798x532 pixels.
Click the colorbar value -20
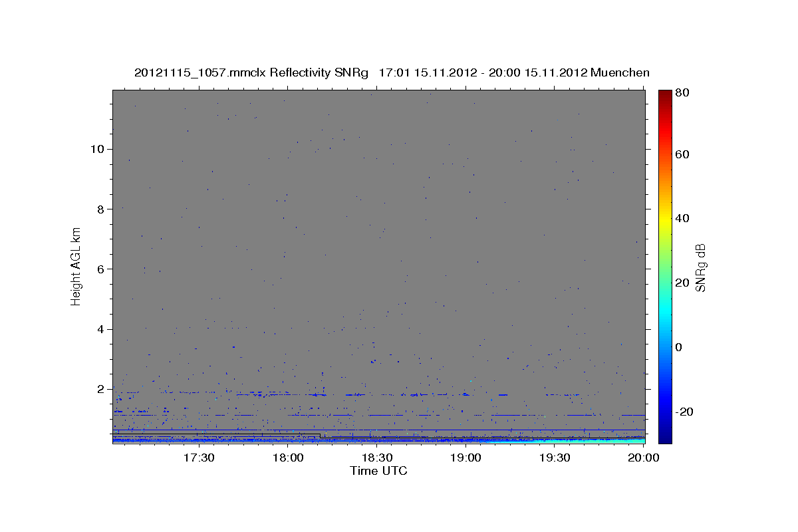(x=684, y=412)
